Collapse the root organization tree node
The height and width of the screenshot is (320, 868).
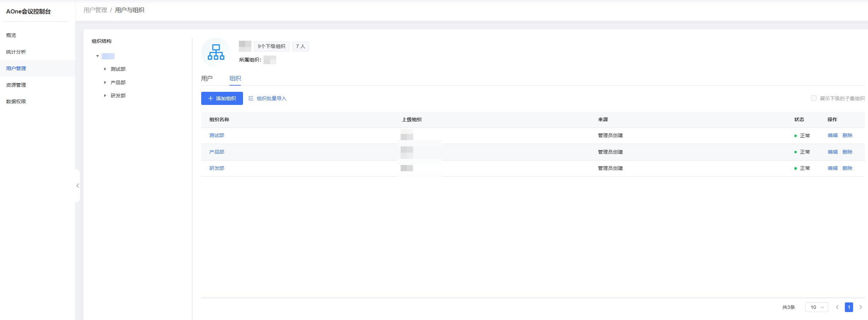point(97,56)
